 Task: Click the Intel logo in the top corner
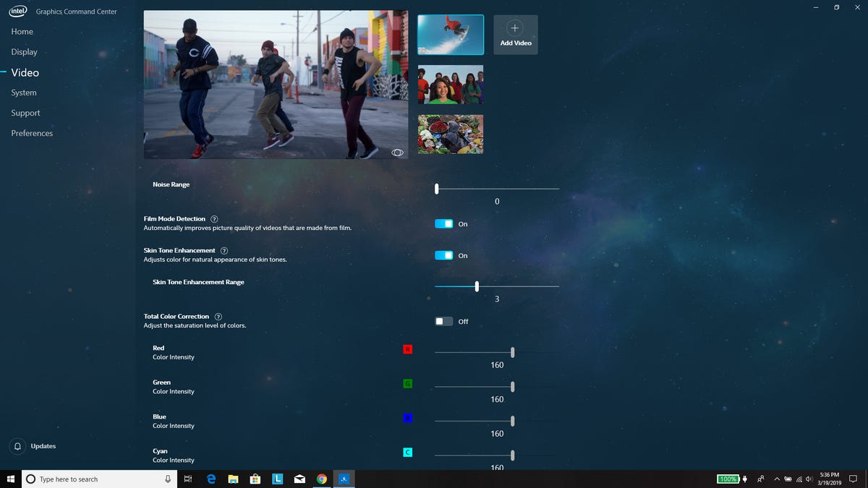(x=17, y=11)
